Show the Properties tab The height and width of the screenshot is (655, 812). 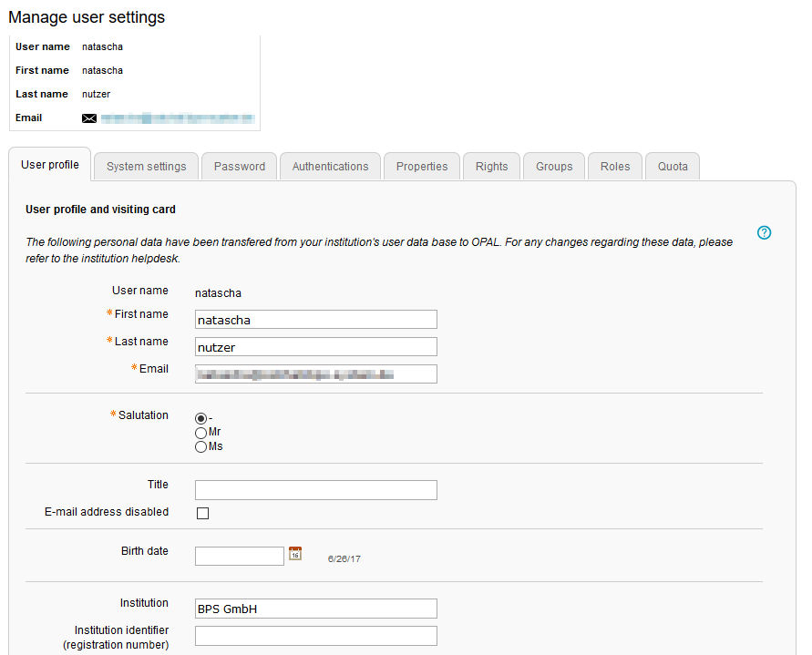tap(422, 167)
